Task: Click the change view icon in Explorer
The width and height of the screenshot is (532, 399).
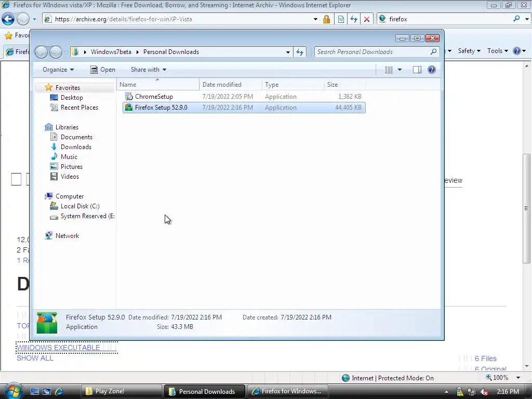Action: point(389,70)
